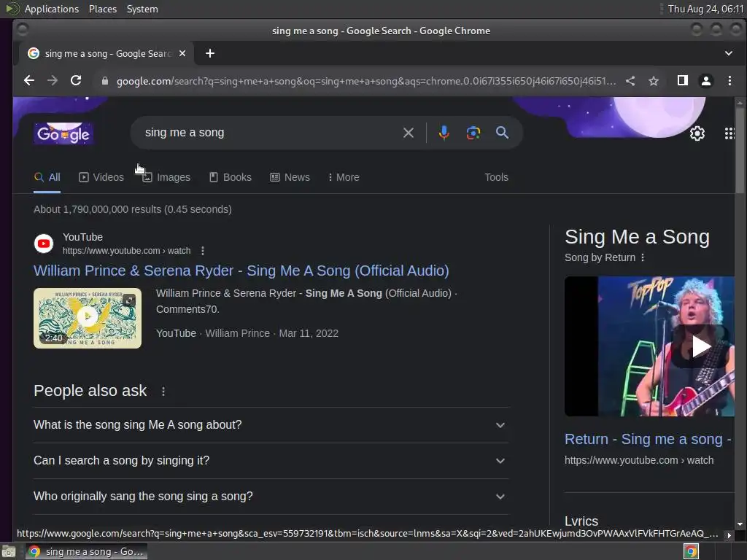Open 'Return - Sing me a song' link
Viewport: 747px width, 560px height.
(648, 438)
